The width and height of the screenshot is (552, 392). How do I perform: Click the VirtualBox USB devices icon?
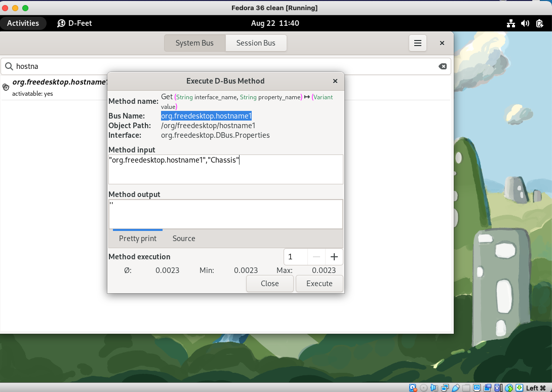tap(456, 388)
